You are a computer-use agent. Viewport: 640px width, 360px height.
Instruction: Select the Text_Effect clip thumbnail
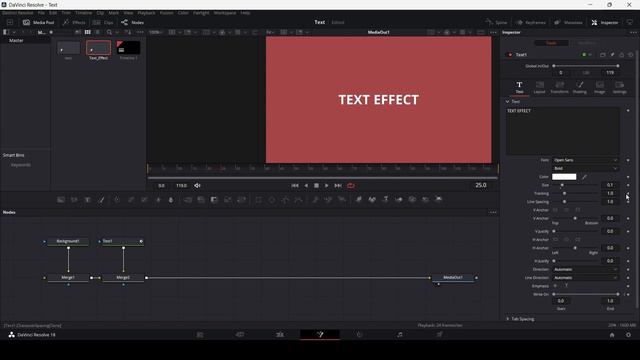(x=98, y=48)
